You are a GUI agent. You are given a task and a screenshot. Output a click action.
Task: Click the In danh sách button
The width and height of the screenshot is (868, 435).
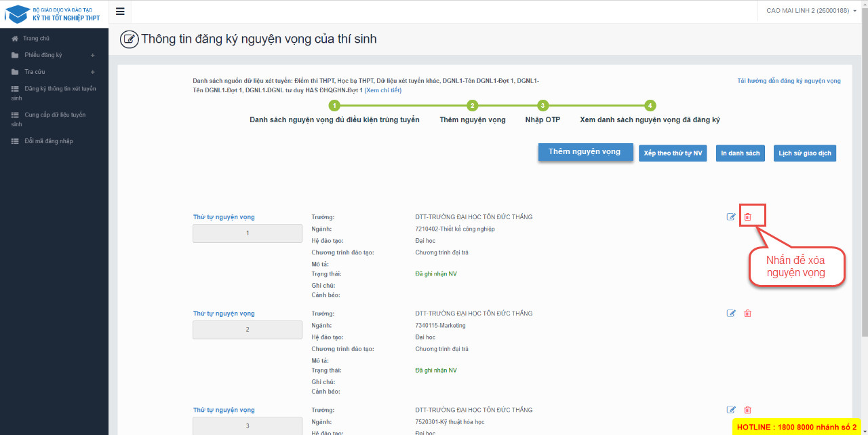coord(740,153)
